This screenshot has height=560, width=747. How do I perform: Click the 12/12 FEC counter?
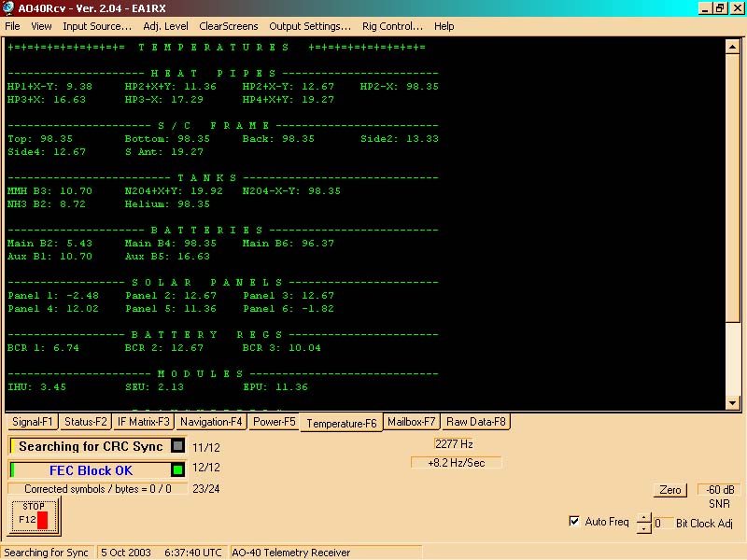point(205,468)
